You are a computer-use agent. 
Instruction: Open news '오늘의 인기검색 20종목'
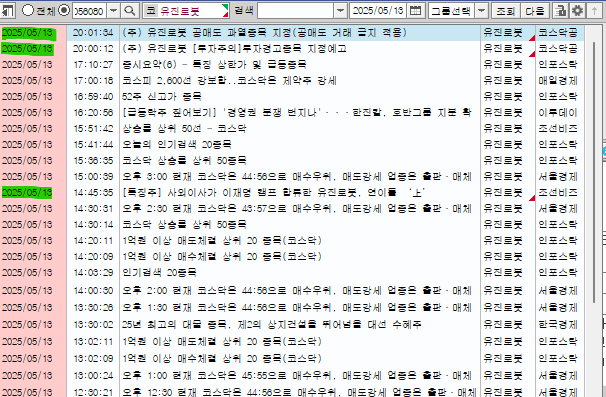tap(177, 145)
